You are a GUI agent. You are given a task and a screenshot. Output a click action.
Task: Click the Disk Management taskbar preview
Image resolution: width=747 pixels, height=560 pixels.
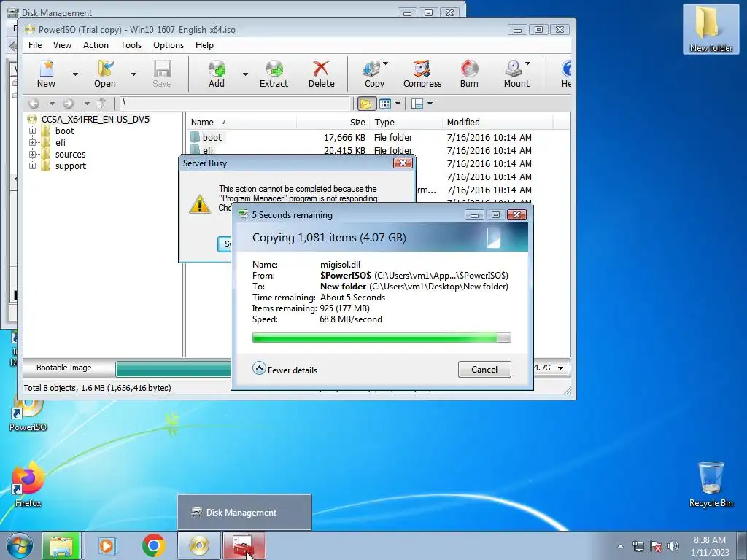pyautogui.click(x=244, y=513)
